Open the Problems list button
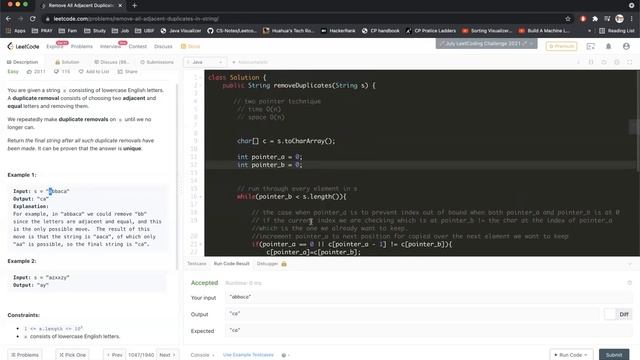640x360 pixels. tap(25, 355)
